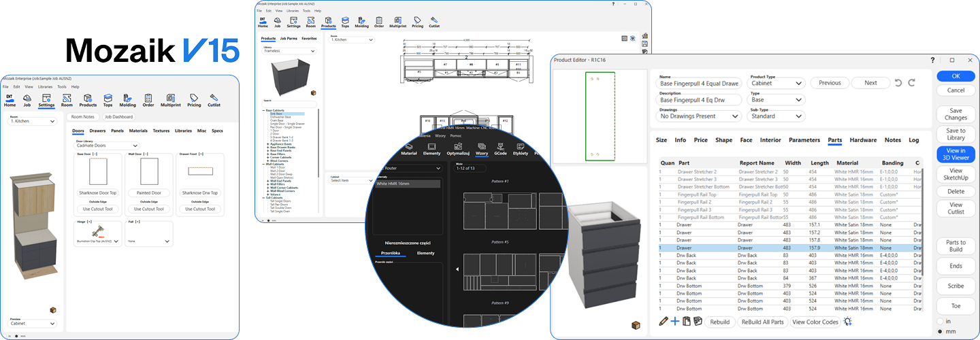Open Library dropdown showing Frameless
Viewport: 980px width, 340px height.
tap(291, 51)
